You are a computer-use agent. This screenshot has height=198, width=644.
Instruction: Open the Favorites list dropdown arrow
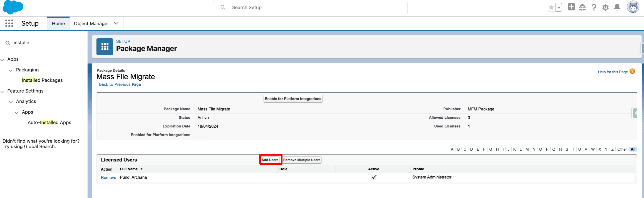(558, 7)
